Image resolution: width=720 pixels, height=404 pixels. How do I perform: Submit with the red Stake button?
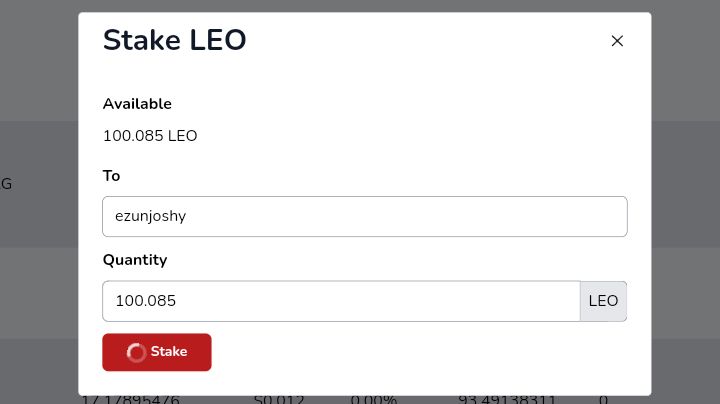pos(157,352)
